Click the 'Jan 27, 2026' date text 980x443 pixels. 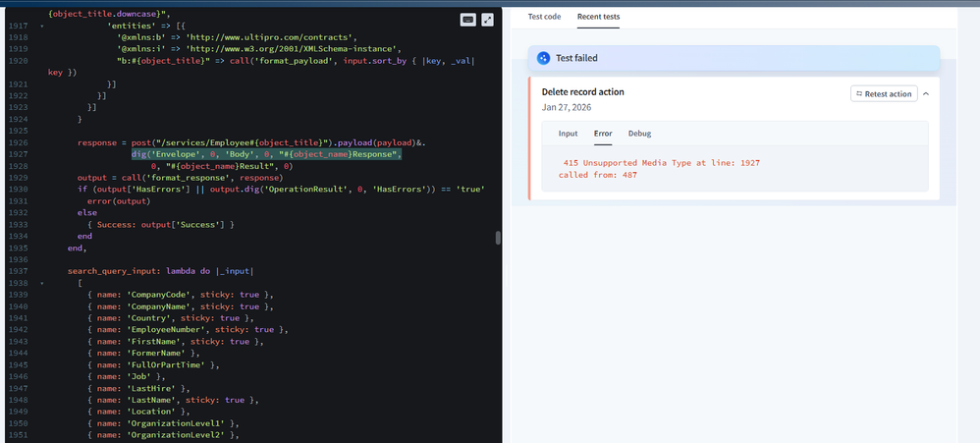(x=567, y=107)
